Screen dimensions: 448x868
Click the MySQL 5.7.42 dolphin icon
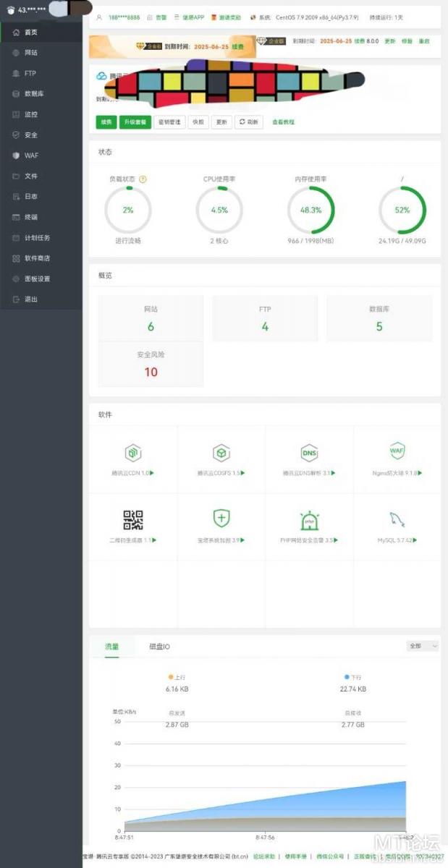[397, 519]
